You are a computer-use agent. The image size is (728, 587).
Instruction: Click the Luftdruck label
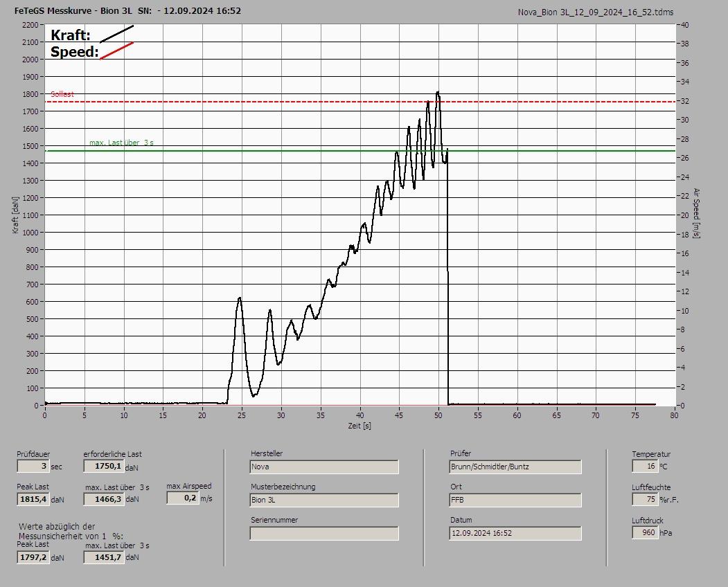647,521
